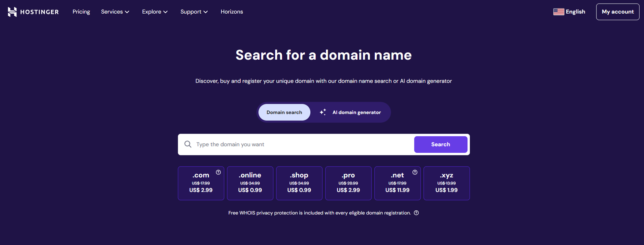Click the US flag language icon
The image size is (644, 245).
559,12
